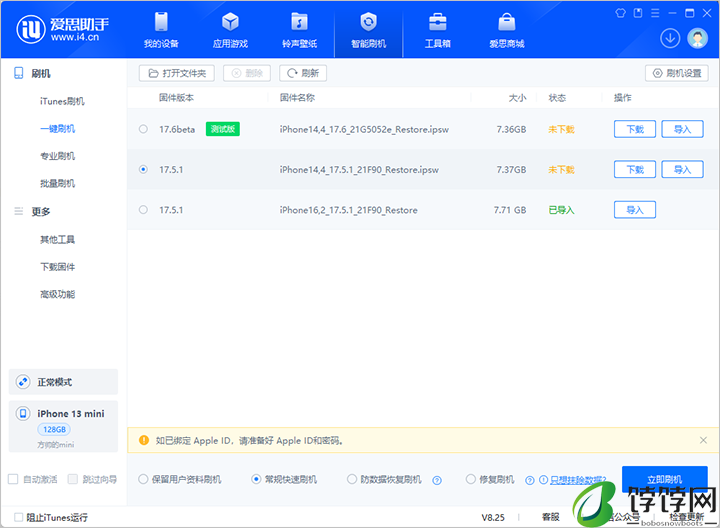Open the 爱思商城 store
This screenshot has width=720, height=528.
click(x=506, y=30)
